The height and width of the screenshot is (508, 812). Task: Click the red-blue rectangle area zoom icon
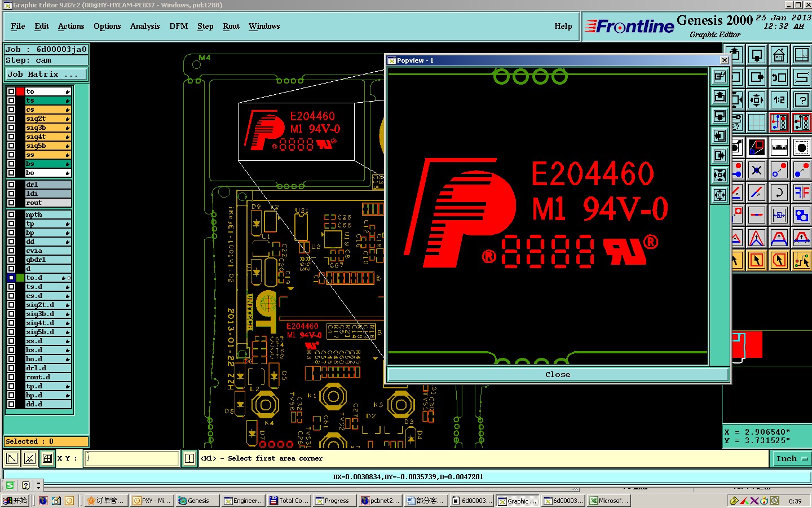click(x=757, y=148)
